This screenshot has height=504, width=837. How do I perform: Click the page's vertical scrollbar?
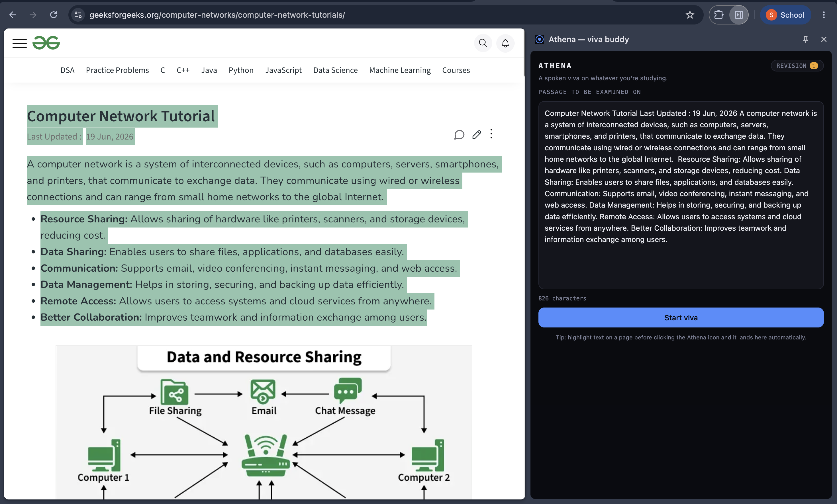(x=524, y=53)
